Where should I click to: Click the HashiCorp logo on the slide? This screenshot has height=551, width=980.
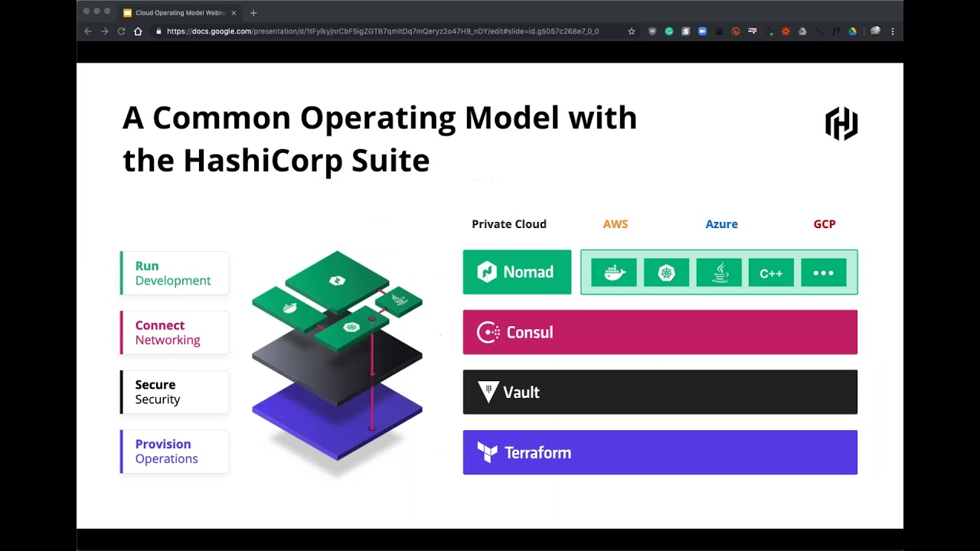(841, 124)
